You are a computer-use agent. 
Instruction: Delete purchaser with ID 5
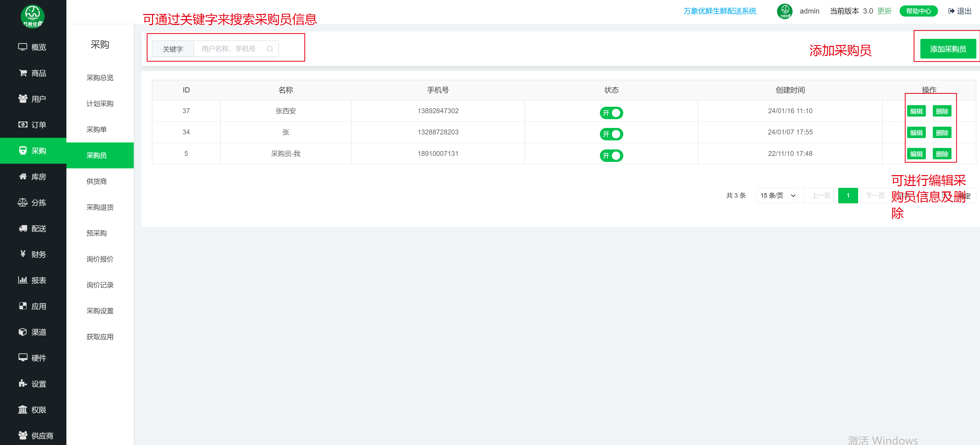[942, 154]
